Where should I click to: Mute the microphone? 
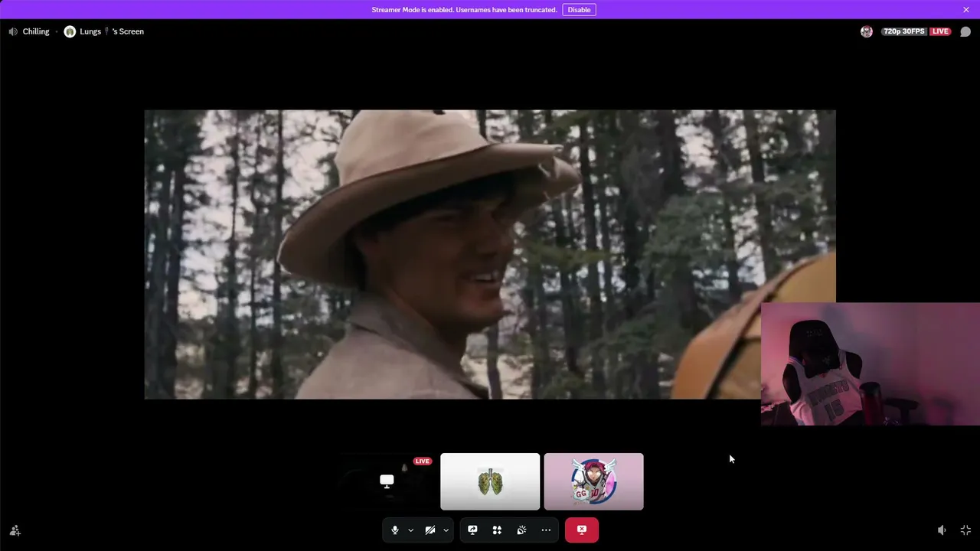tap(395, 530)
